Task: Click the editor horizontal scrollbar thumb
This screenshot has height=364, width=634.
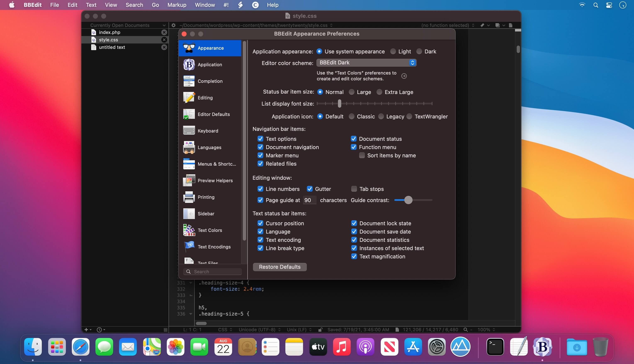Action: (x=201, y=323)
